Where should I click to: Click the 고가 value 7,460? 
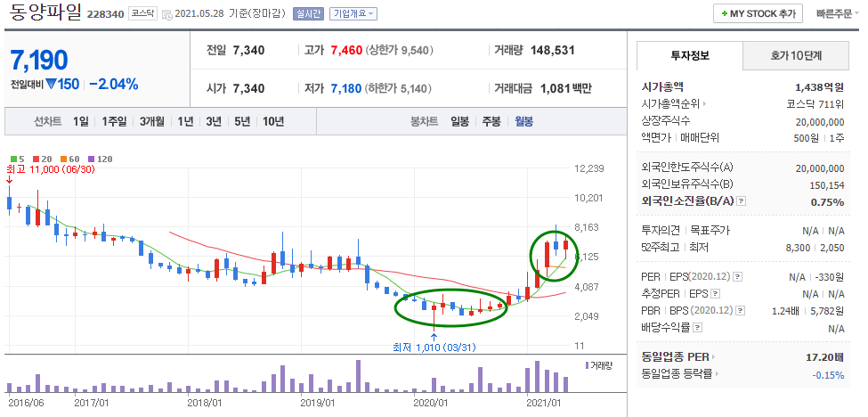(346, 51)
